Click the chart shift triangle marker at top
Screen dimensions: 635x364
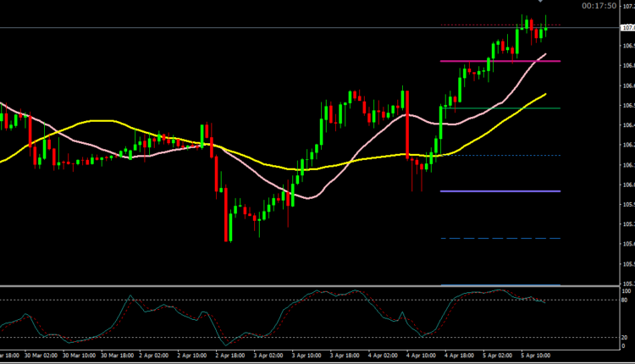coord(541,3)
